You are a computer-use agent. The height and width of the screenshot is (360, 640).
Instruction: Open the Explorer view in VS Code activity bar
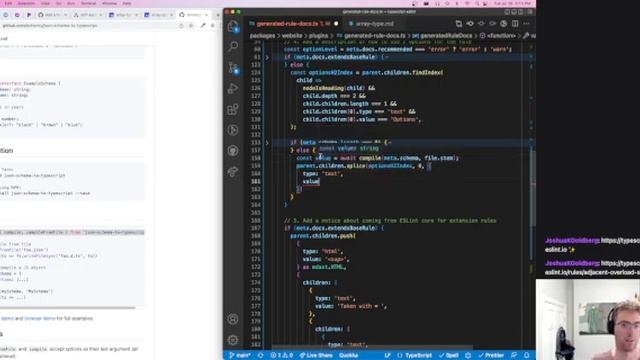point(233,27)
